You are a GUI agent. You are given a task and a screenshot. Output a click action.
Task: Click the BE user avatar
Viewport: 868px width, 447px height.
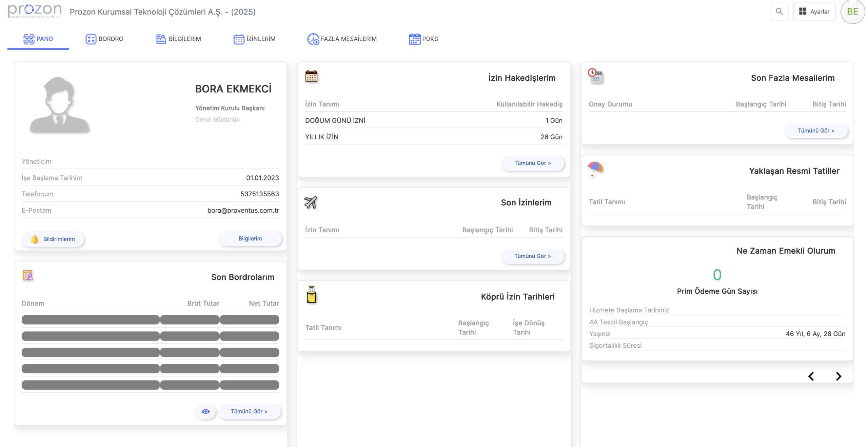click(852, 12)
